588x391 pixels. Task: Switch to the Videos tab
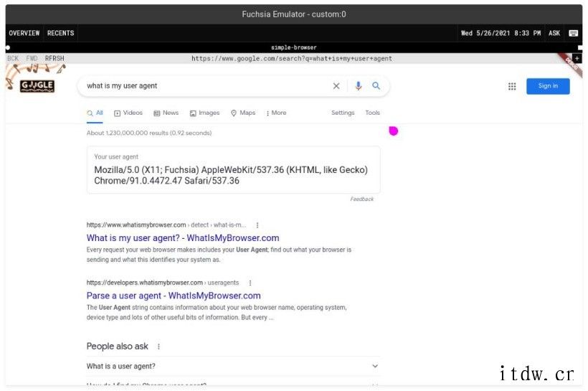pyautogui.click(x=128, y=113)
